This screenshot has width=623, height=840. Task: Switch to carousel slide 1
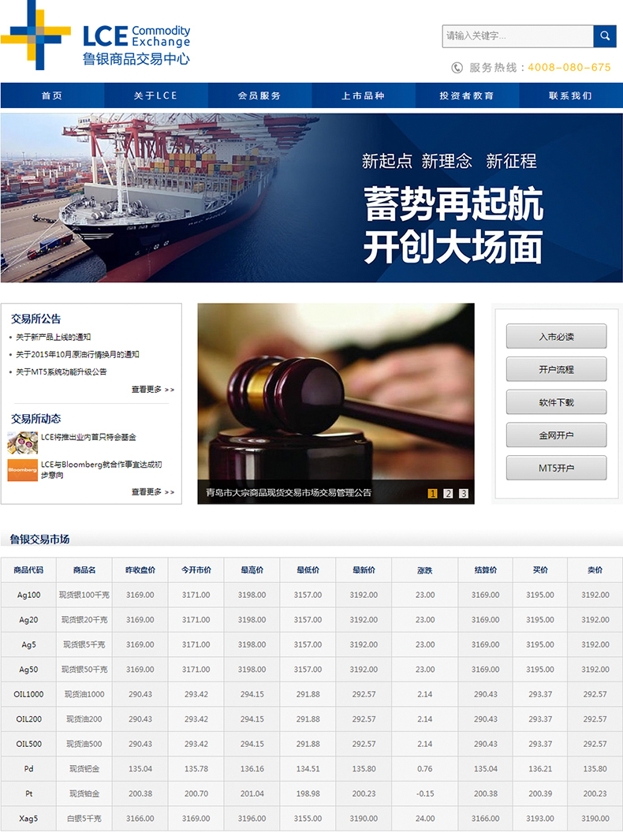(433, 494)
